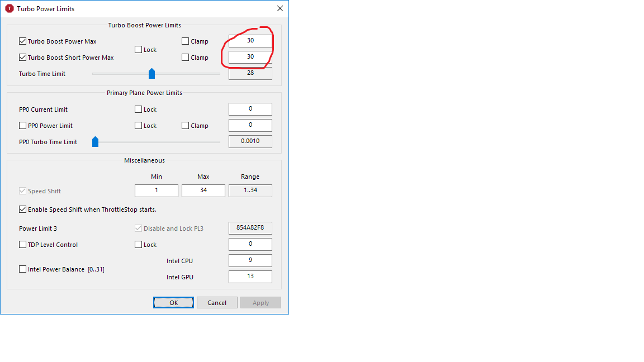Click the Intel GPU balance value field
644x362 pixels.
pos(250,277)
